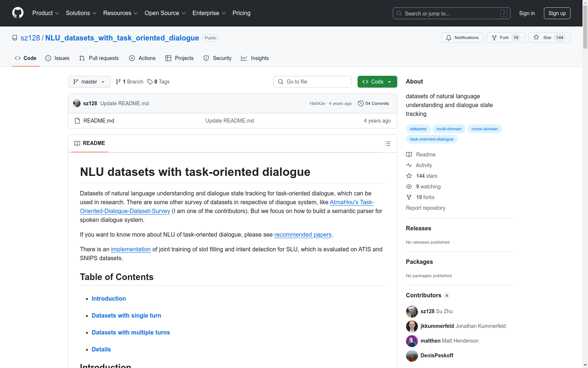Open the 1fa042e commit hash link

317,103
